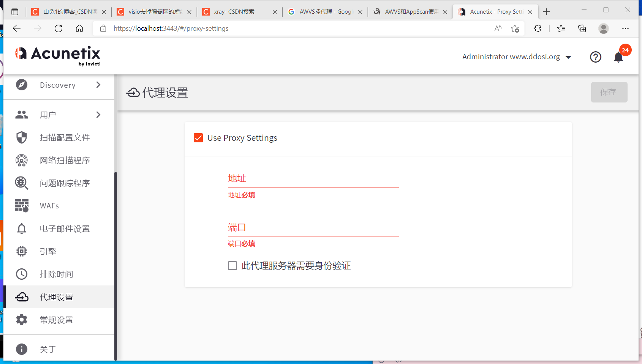This screenshot has width=642, height=364.
Task: Close the xray- CSDN搜索 tab
Action: [x=275, y=12]
